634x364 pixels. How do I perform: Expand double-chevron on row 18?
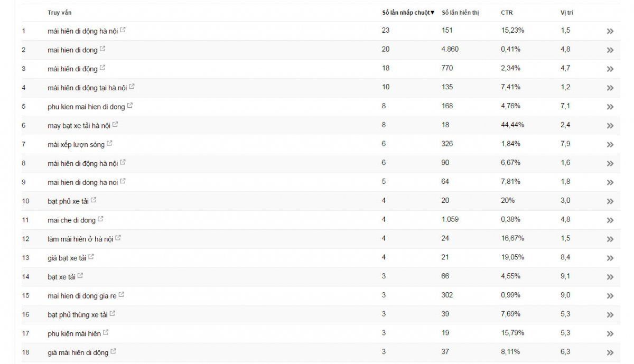(x=610, y=353)
